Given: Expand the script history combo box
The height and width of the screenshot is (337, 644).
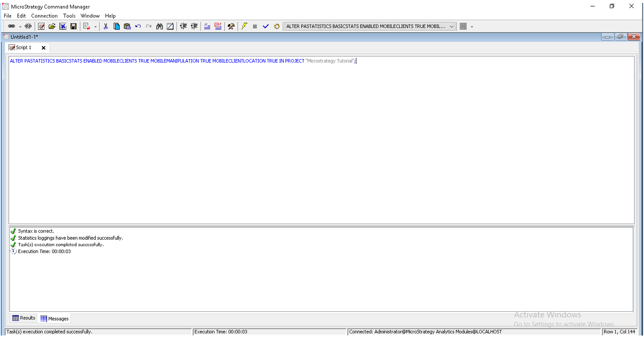Looking at the screenshot, I should [451, 26].
